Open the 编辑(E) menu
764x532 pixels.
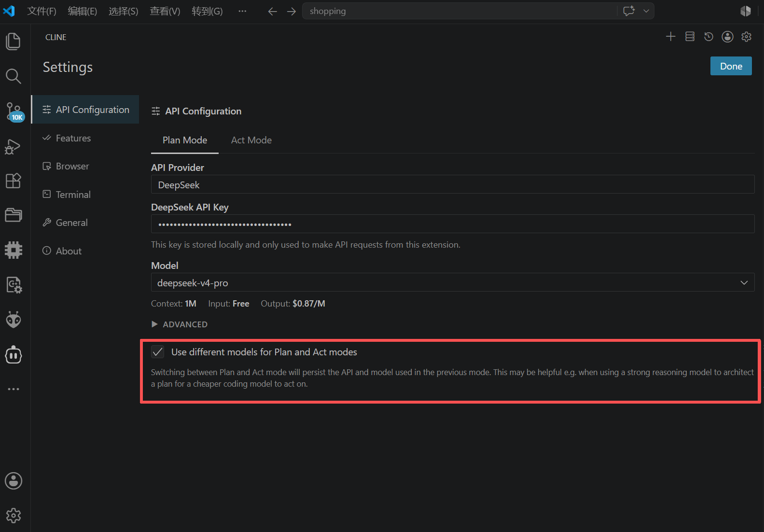(83, 11)
